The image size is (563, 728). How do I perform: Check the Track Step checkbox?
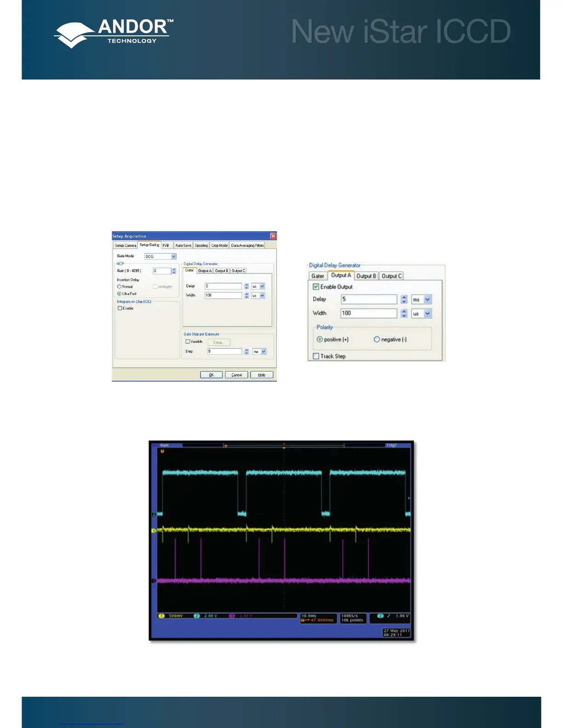click(x=316, y=356)
